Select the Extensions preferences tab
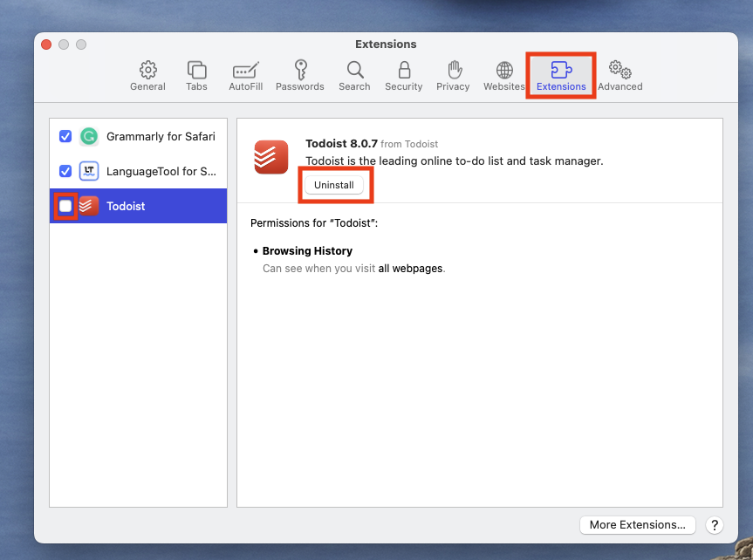The image size is (753, 560). (x=561, y=76)
